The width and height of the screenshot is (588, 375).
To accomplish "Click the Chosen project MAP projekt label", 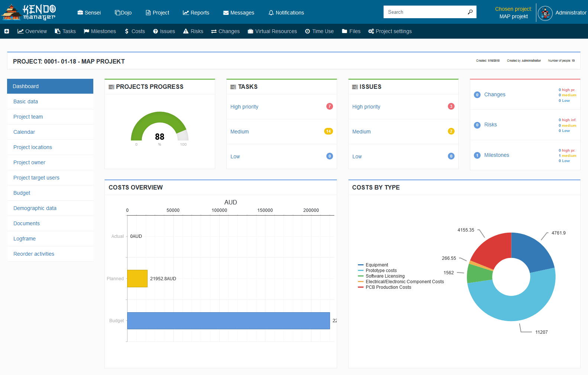I will (x=513, y=13).
